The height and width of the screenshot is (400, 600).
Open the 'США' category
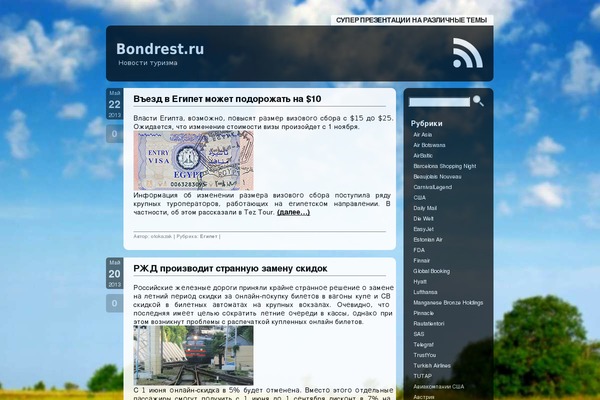click(419, 198)
